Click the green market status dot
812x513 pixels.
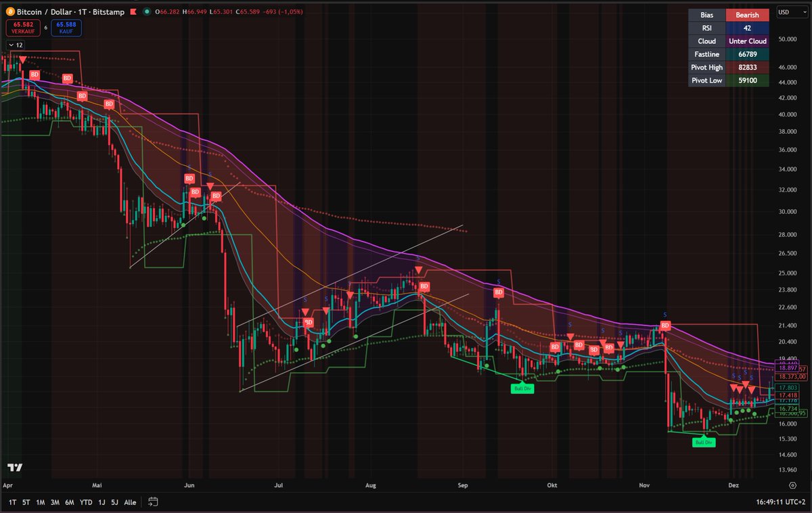point(147,12)
